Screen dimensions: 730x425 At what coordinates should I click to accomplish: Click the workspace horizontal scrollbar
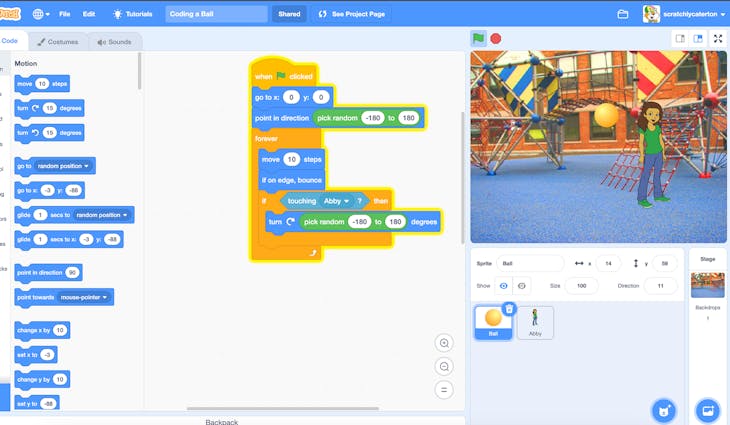[283, 409]
